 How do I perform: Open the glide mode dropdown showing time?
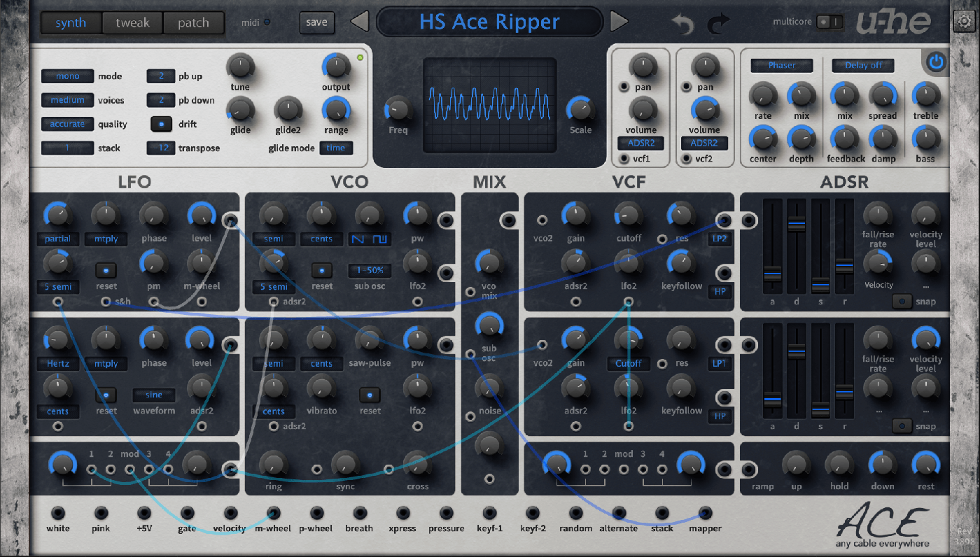pos(336,148)
